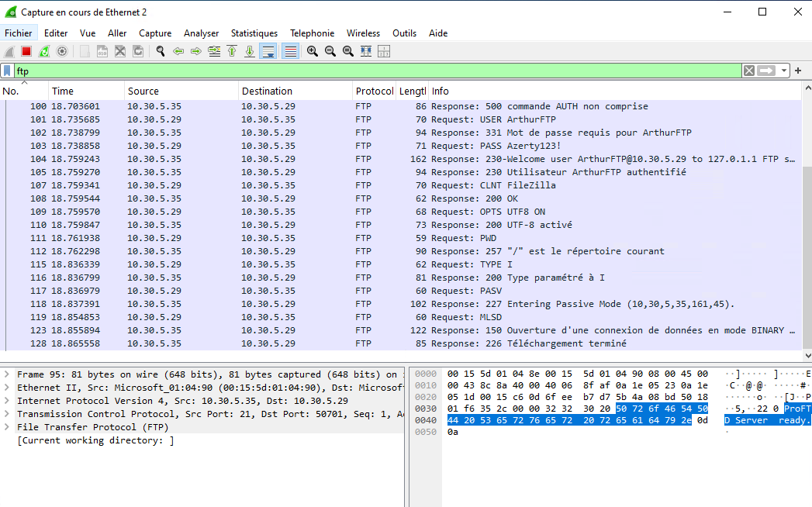Toggle packet list colorization

pos(290,51)
